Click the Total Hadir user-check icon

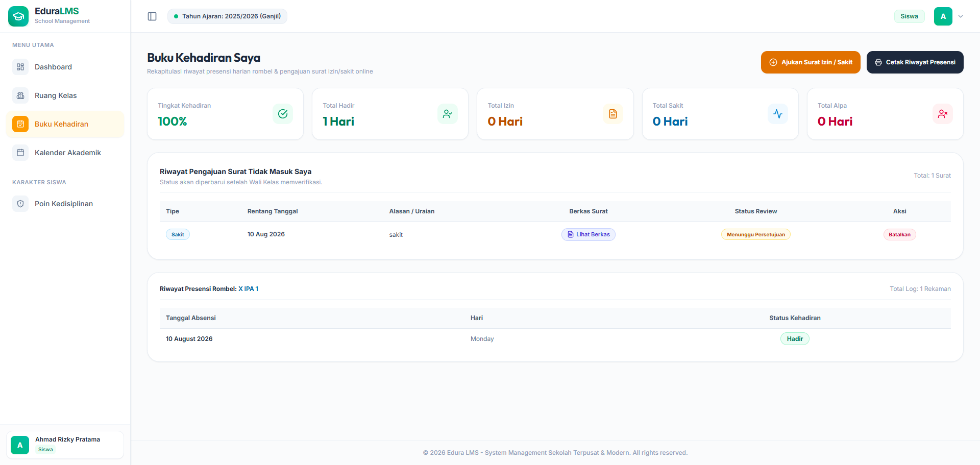448,114
